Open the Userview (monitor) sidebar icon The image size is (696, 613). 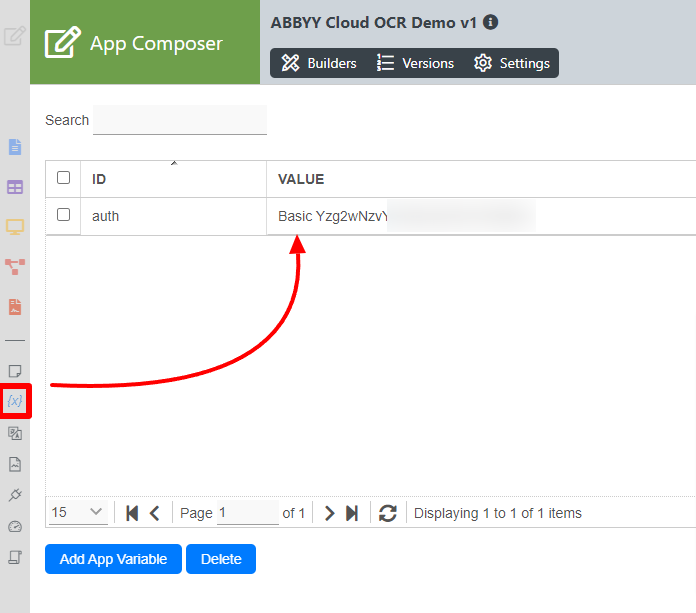15,226
